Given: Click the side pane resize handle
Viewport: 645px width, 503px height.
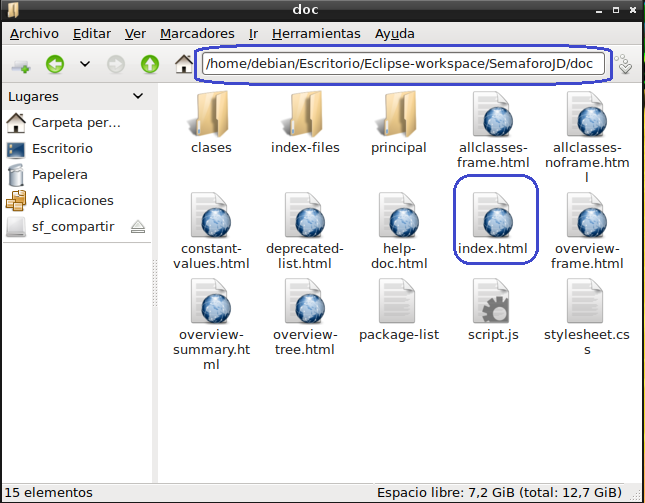Looking at the screenshot, I should click(x=155, y=283).
